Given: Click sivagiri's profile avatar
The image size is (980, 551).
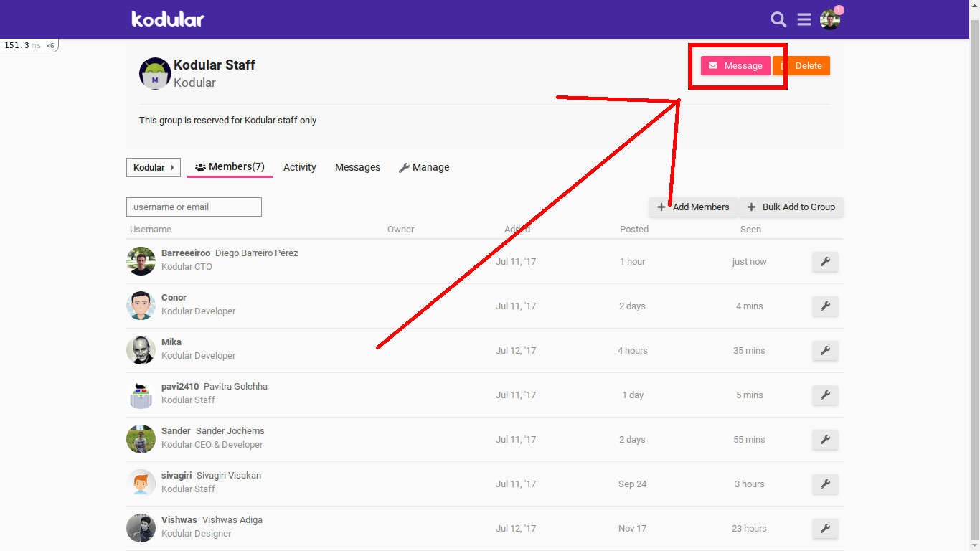Looking at the screenshot, I should (x=141, y=484).
